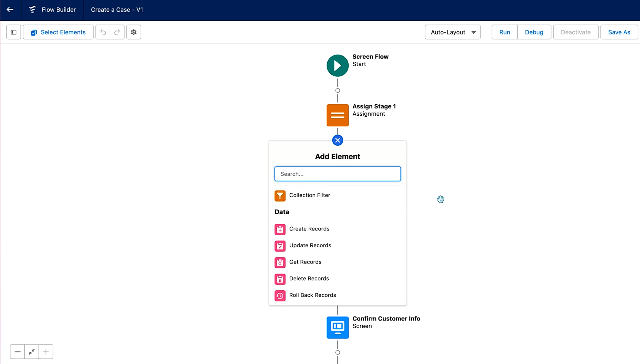The width and height of the screenshot is (640, 364).
Task: Click the 'Create a Case - V1' title
Action: click(117, 10)
